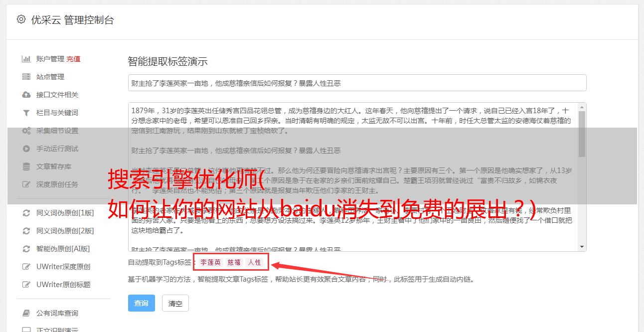Click the blue 查询 button

(x=142, y=303)
